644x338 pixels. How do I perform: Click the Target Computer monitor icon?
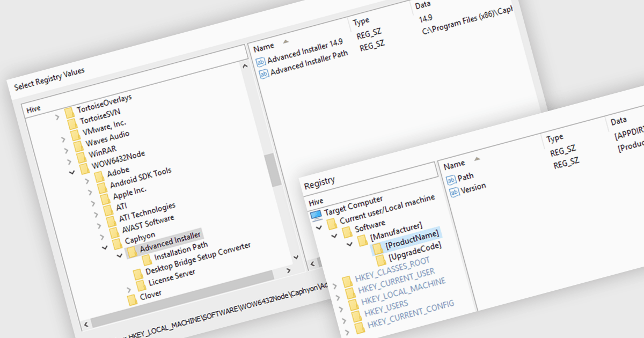pyautogui.click(x=316, y=215)
